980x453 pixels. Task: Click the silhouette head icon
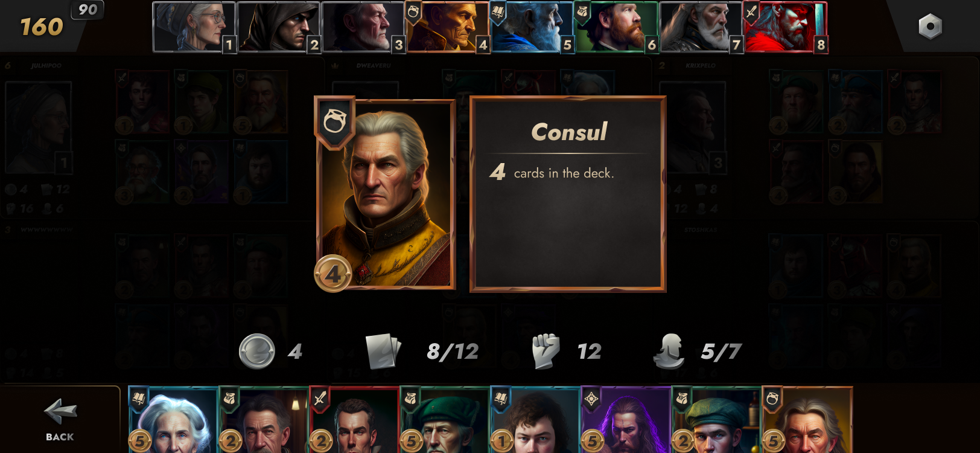coord(669,352)
